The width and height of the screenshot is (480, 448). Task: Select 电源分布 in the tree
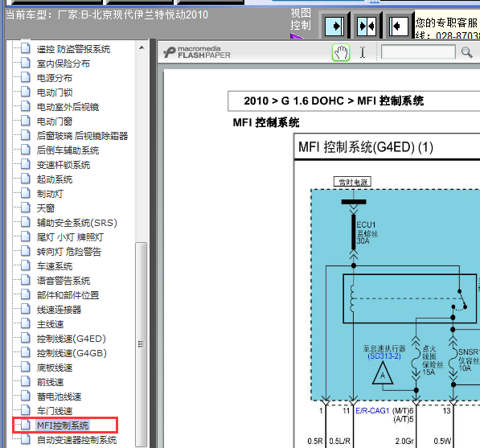pos(55,78)
